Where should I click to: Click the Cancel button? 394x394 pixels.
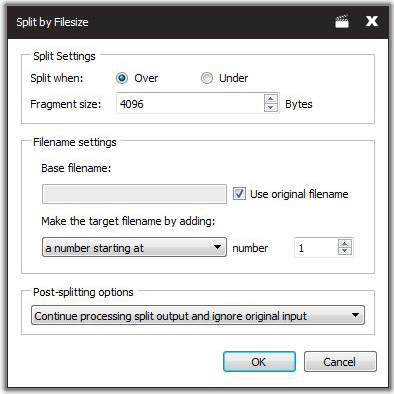(x=340, y=362)
